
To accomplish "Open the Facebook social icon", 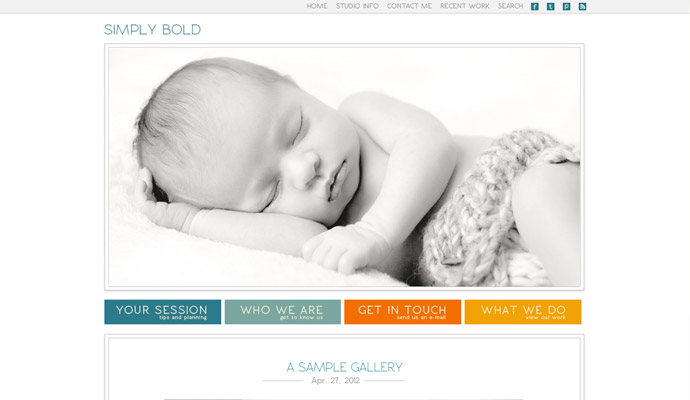I will [x=535, y=6].
